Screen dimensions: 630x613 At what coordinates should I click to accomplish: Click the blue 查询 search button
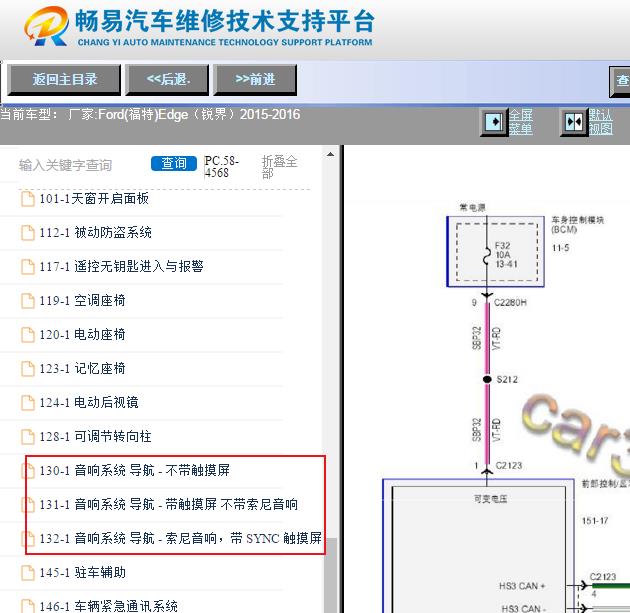(x=174, y=163)
